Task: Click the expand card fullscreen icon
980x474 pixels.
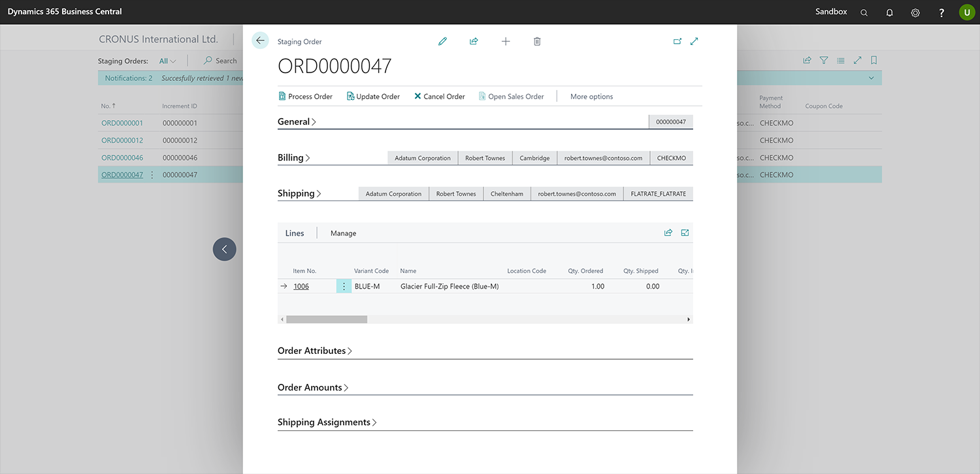Action: coord(694,41)
